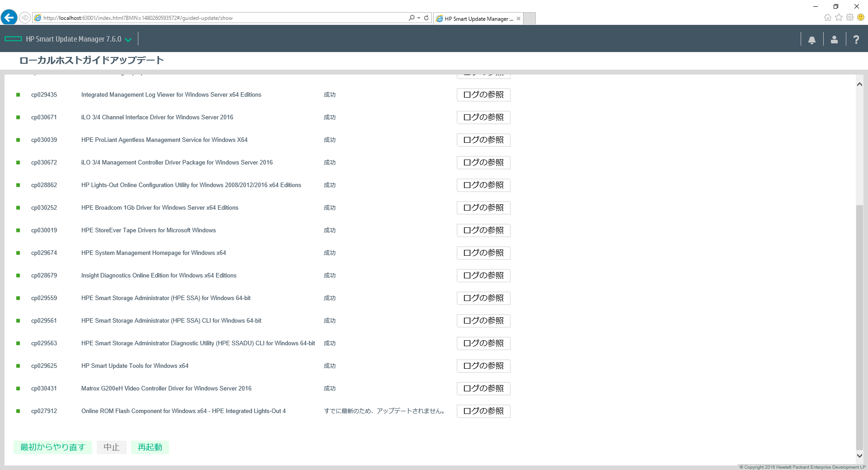
Task: View log for cp029435 Integrated Management Log Viewer
Action: pos(483,95)
